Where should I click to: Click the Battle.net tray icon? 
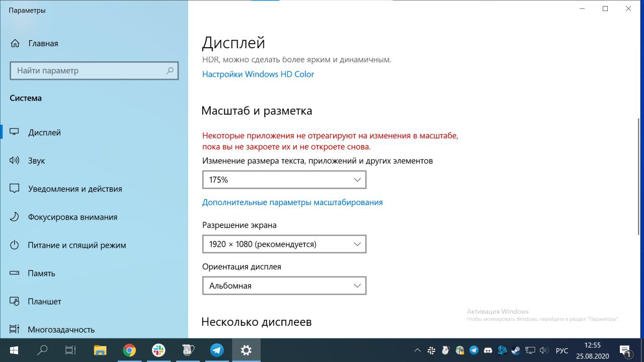point(502,350)
